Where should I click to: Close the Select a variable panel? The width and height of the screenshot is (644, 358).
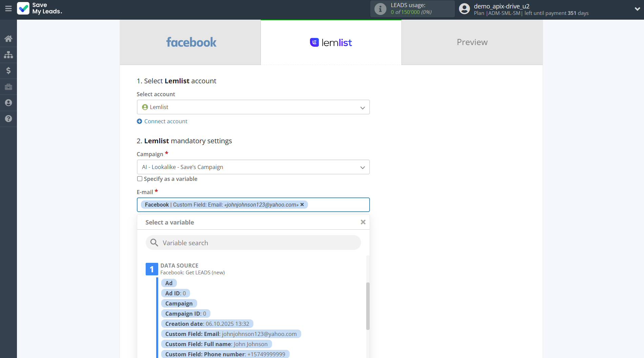click(363, 222)
